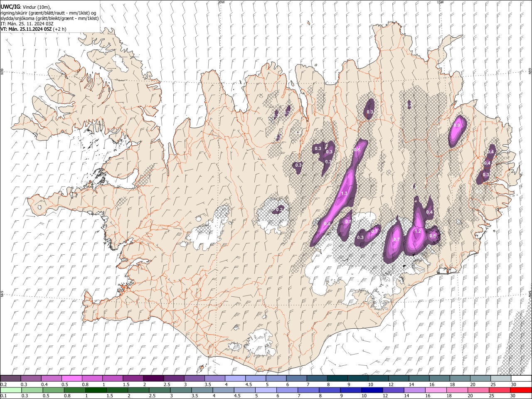The width and height of the screenshot is (532, 399).
Task: Click the '15W' longitude label
Action: 440,2
